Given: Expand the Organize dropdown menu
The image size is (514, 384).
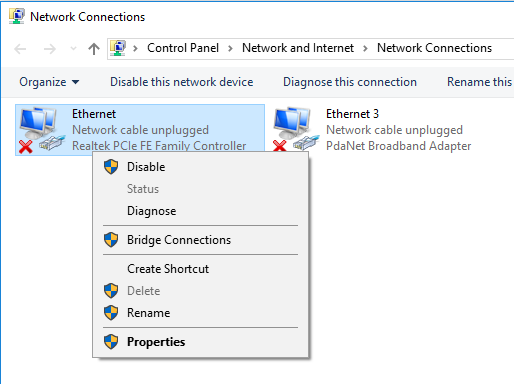Looking at the screenshot, I should click(49, 82).
